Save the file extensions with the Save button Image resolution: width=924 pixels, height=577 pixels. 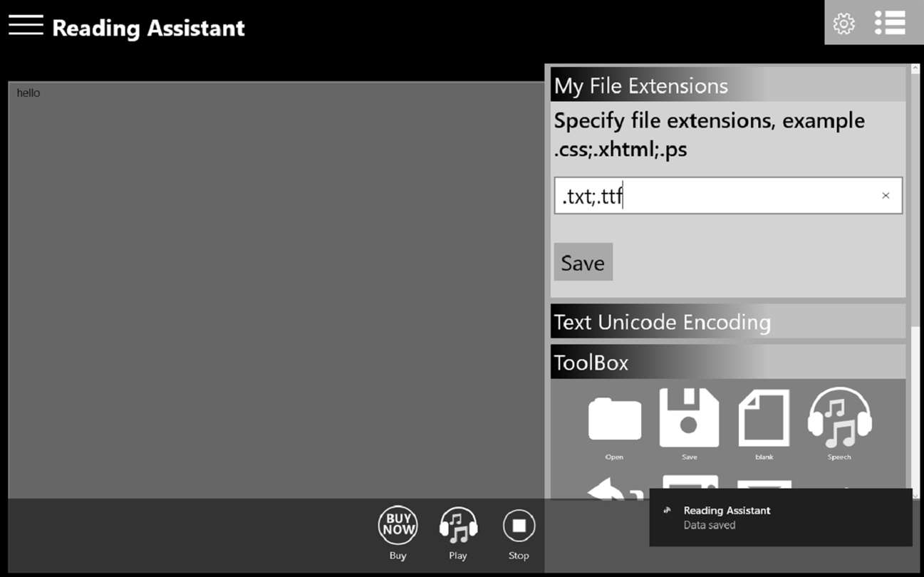(x=583, y=262)
